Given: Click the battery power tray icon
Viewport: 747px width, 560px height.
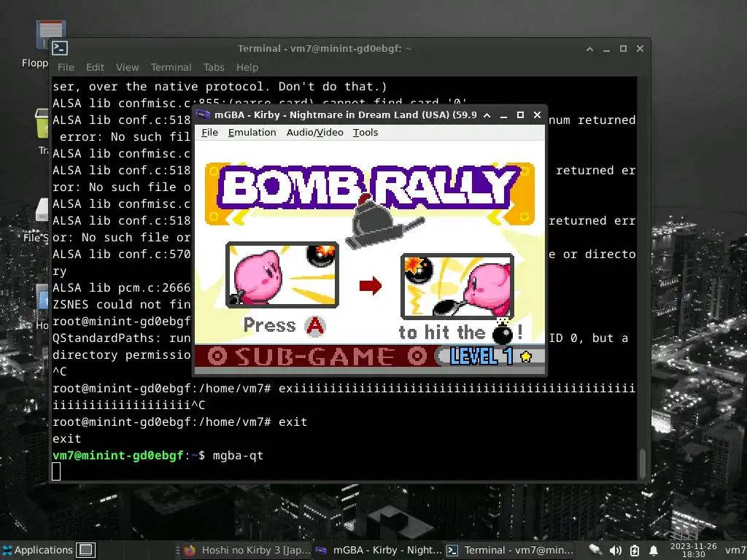Looking at the screenshot, I should 635,551.
